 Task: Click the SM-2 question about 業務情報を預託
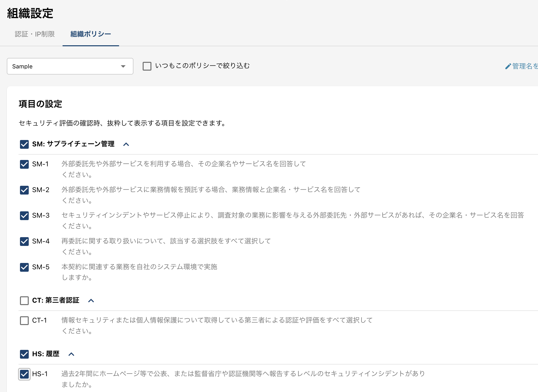(x=211, y=195)
